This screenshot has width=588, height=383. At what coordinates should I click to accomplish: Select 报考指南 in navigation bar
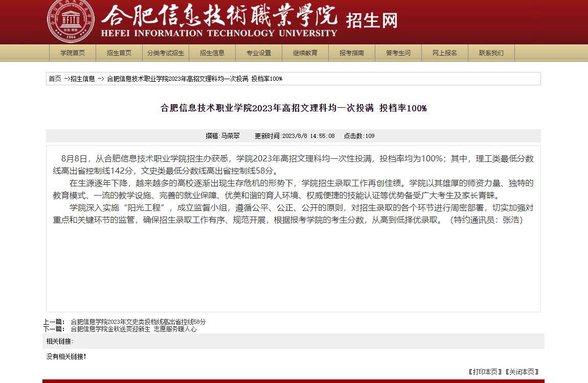[x=352, y=53]
